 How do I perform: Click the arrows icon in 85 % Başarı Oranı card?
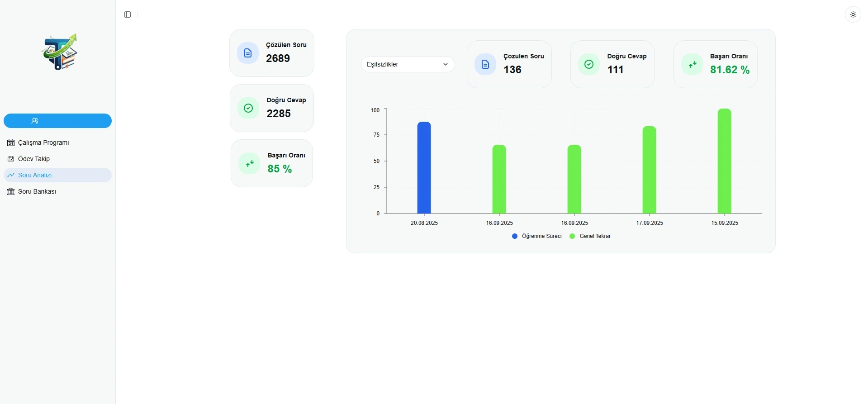click(249, 163)
